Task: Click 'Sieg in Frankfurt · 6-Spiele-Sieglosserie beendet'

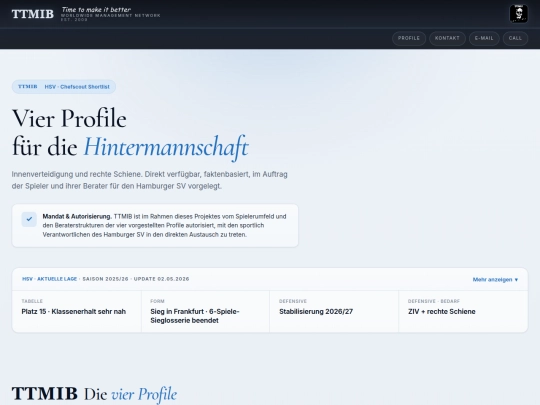Action: point(195,316)
